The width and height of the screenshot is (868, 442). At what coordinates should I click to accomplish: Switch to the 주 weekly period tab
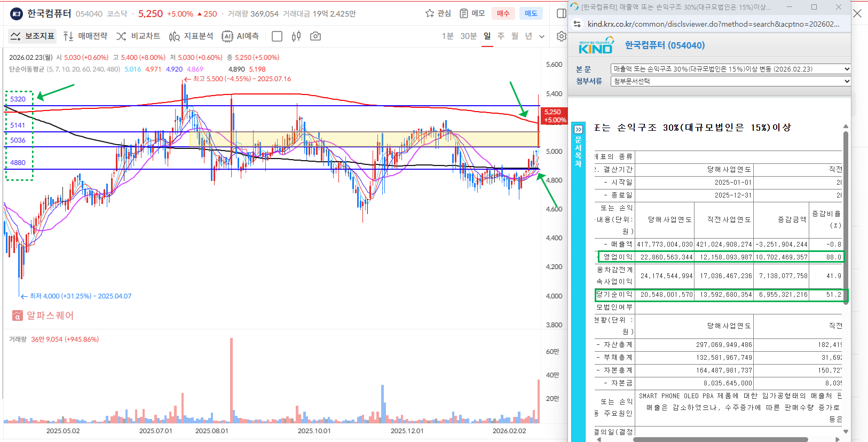pyautogui.click(x=501, y=36)
